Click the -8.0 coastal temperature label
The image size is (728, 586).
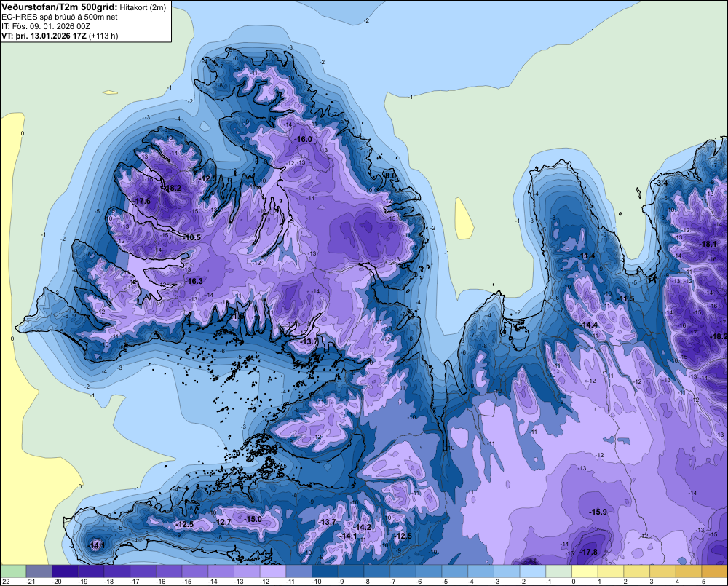click(390, 175)
